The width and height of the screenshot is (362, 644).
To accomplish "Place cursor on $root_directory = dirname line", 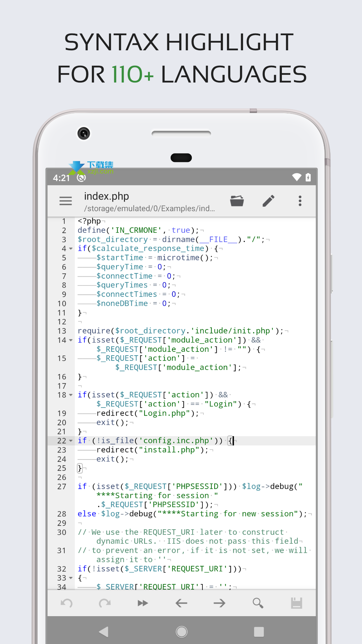I will [171, 239].
